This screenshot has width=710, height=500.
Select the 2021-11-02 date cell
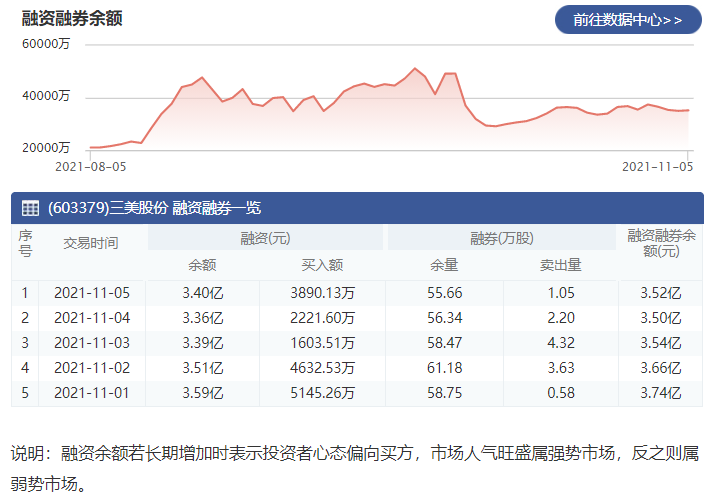click(92, 368)
